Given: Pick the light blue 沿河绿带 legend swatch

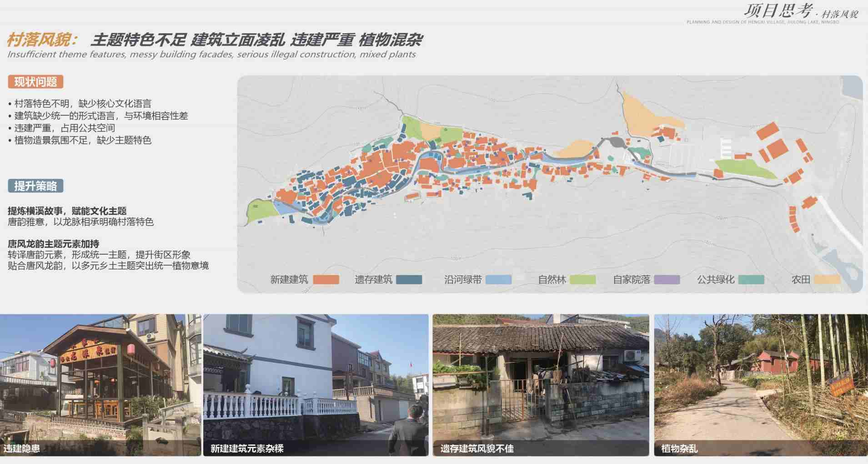Looking at the screenshot, I should coord(498,280).
